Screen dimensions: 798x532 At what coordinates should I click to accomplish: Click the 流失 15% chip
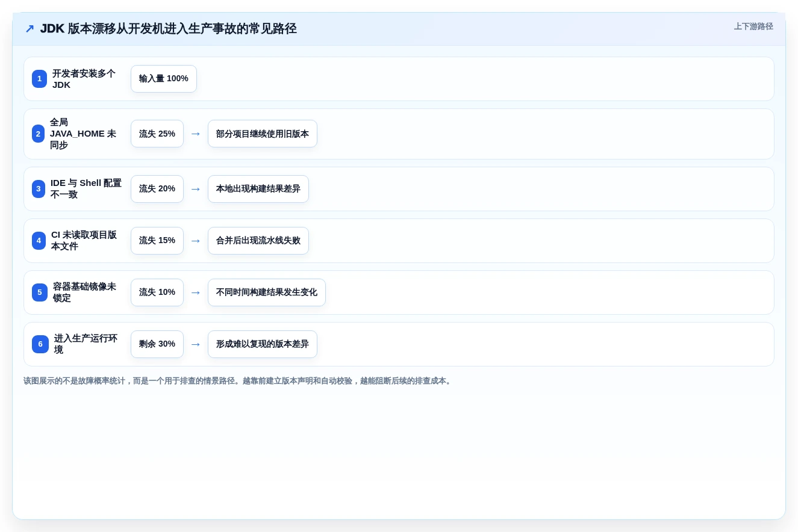click(x=157, y=241)
